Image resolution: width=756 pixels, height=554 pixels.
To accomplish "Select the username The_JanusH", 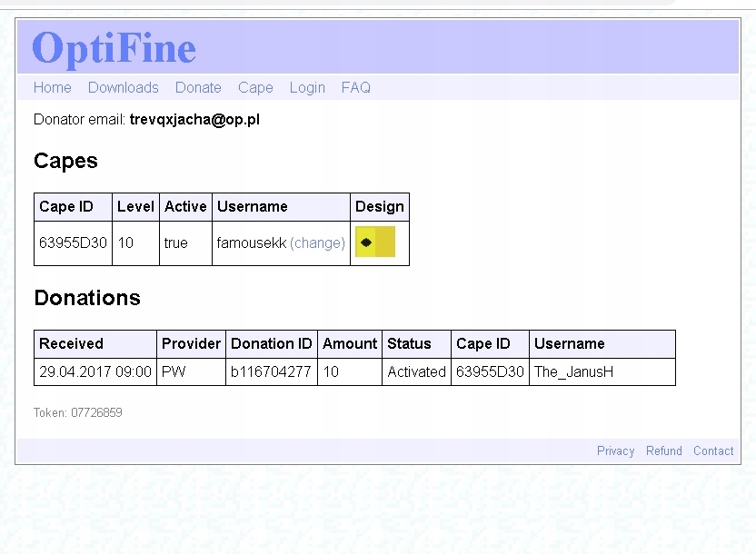I will [x=573, y=371].
